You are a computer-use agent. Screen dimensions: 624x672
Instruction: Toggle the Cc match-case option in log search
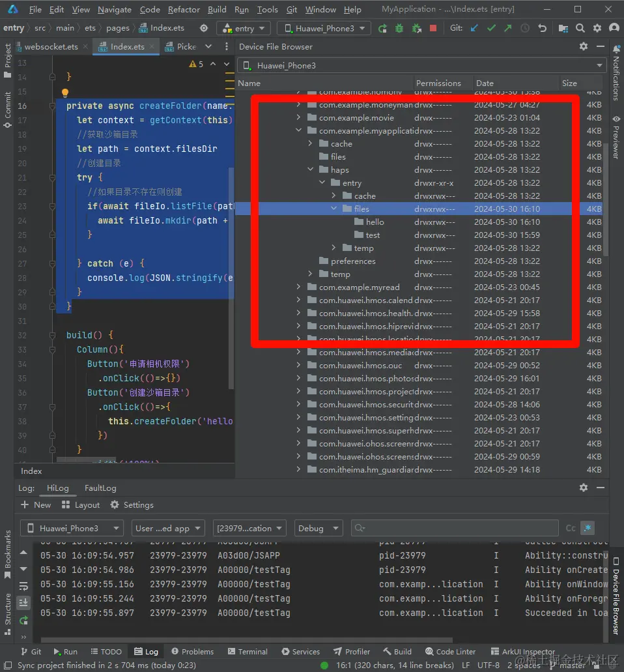(x=571, y=528)
